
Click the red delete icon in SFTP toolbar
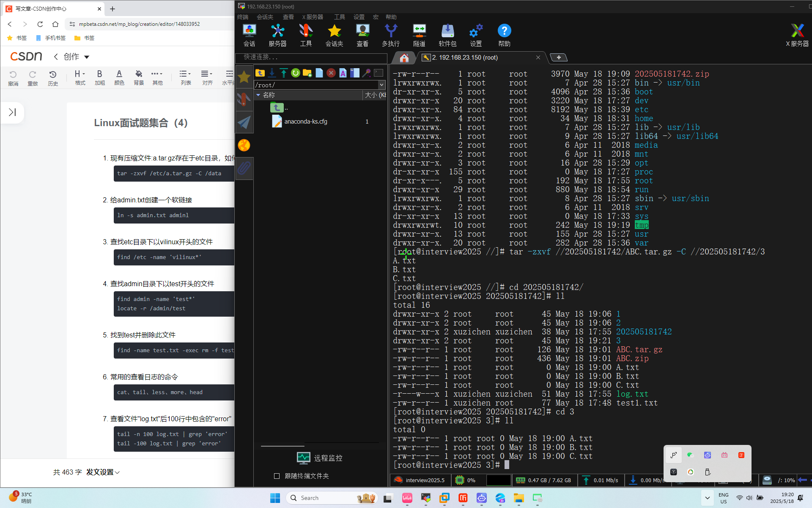tap(331, 73)
